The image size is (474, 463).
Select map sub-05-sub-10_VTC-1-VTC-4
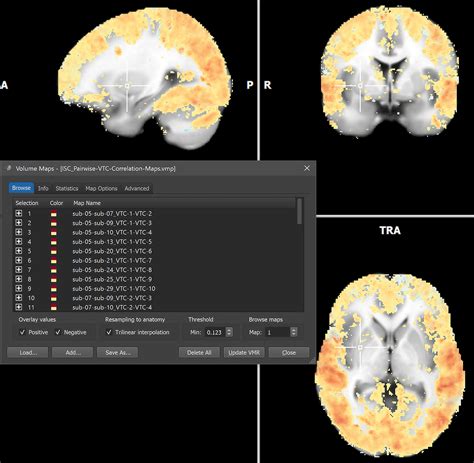coord(112,232)
